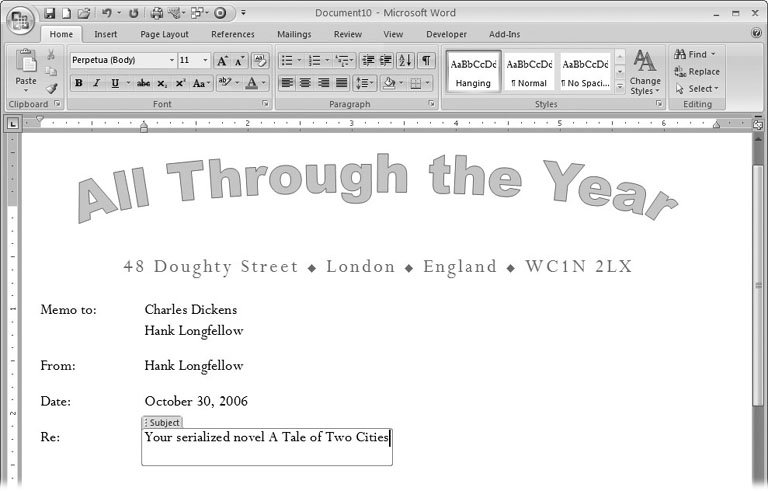Open the font size dropdown

point(205,60)
